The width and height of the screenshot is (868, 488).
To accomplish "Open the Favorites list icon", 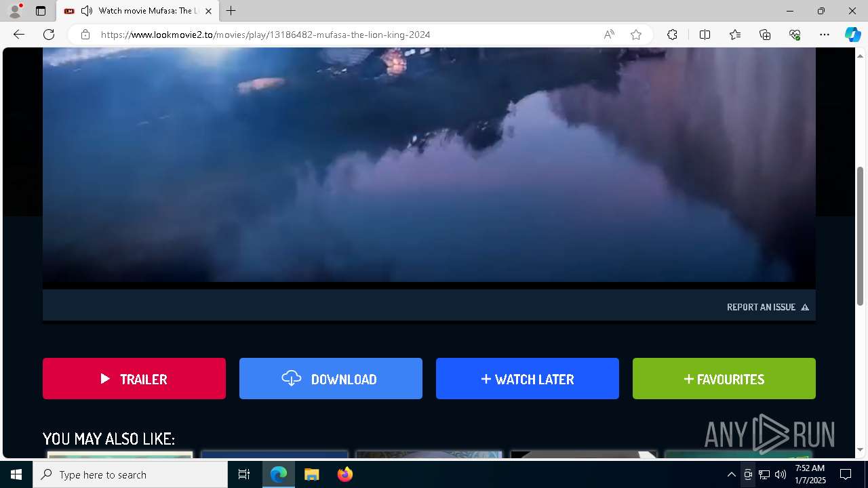I will click(x=735, y=35).
